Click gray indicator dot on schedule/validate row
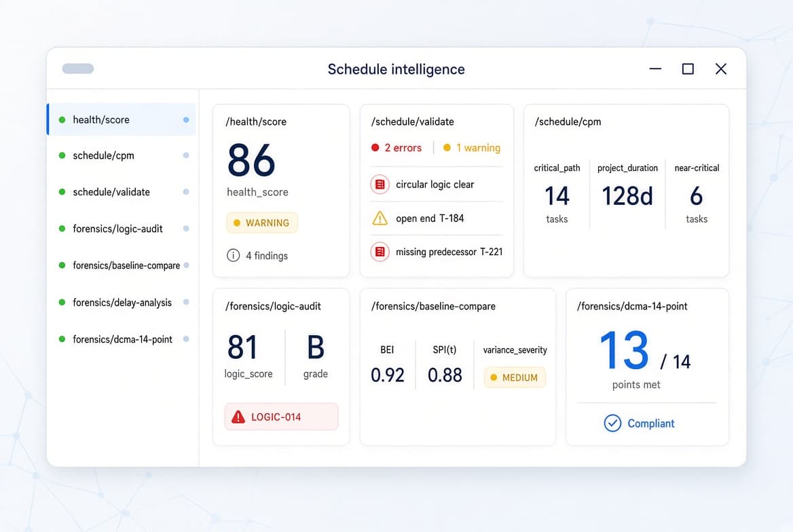This screenshot has width=793, height=532. click(186, 191)
